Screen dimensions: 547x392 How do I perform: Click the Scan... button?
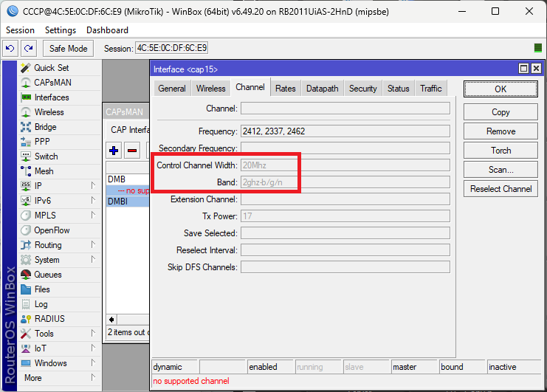[500, 170]
